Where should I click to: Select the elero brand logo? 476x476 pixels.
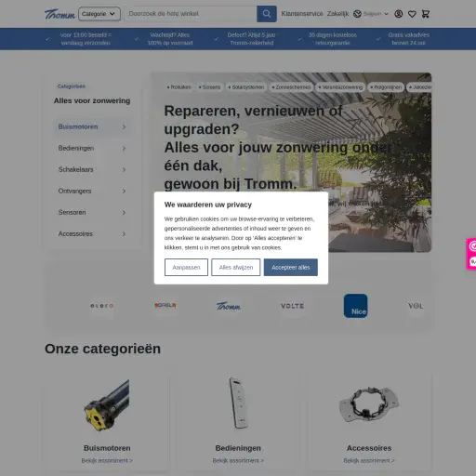(x=101, y=306)
